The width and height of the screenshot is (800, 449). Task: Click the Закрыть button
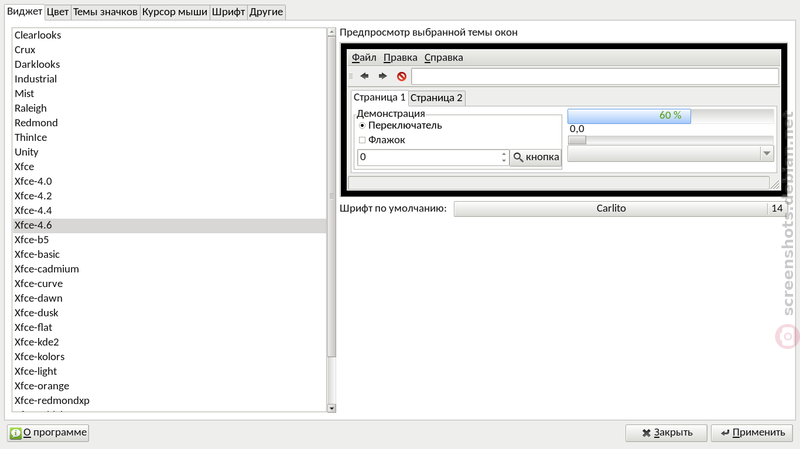[x=666, y=433]
